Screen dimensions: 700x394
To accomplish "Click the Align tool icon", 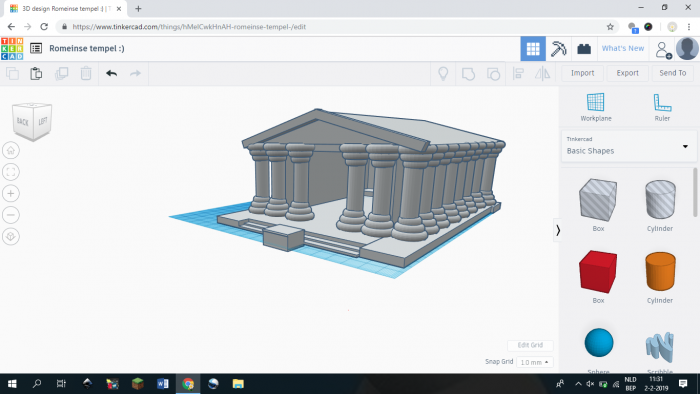I will (x=518, y=73).
